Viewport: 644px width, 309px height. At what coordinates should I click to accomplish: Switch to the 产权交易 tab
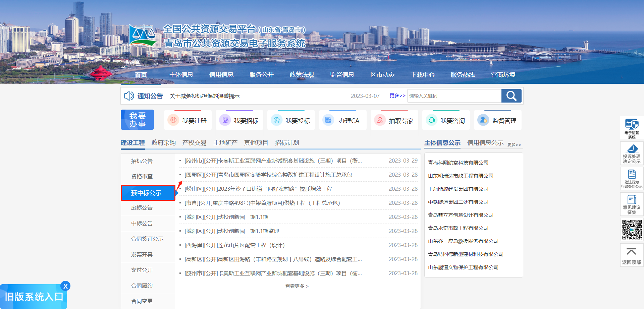tap(195, 143)
